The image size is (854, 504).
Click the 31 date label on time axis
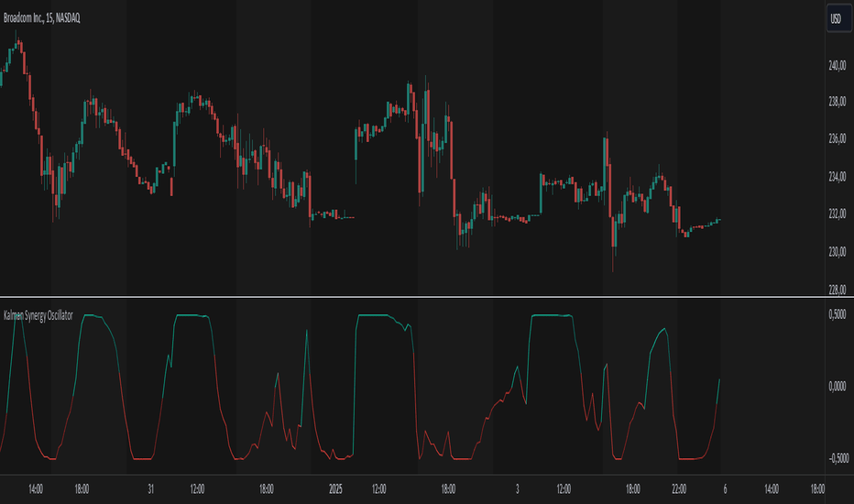(151, 488)
